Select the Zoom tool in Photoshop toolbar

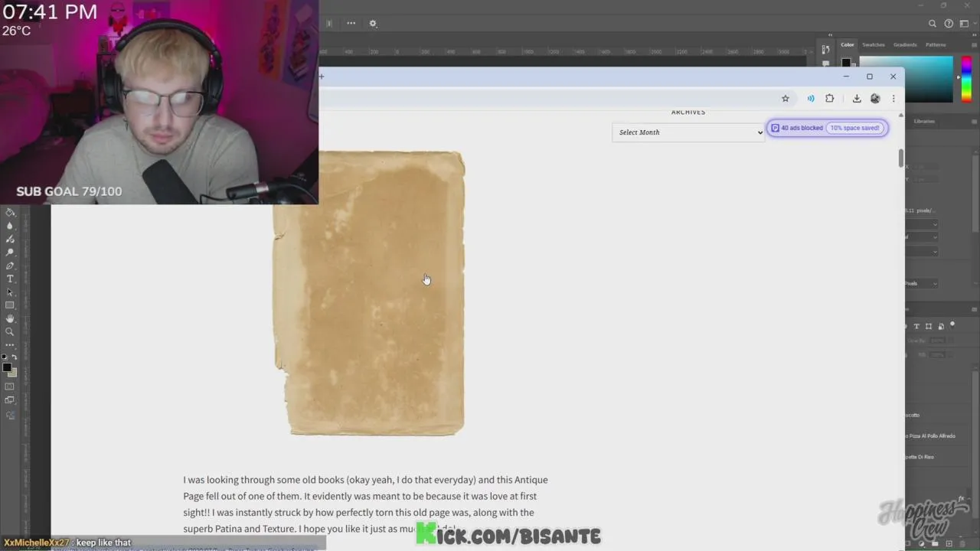click(x=10, y=331)
